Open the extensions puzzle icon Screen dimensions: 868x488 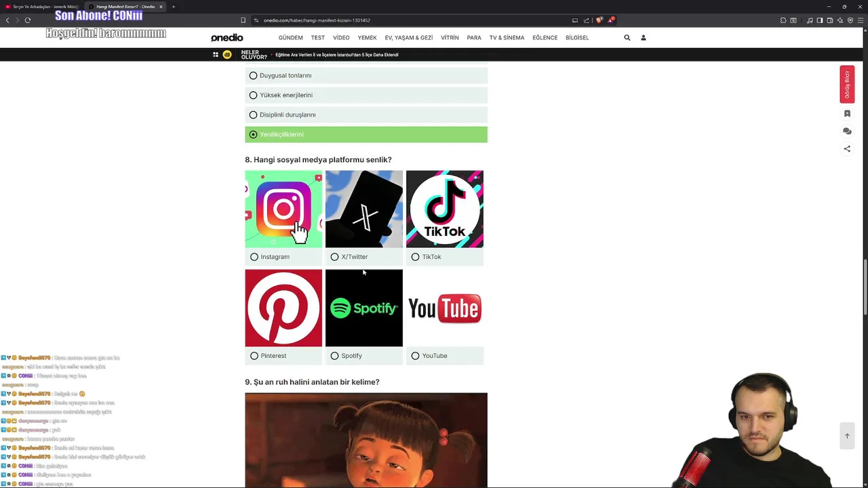click(x=783, y=20)
